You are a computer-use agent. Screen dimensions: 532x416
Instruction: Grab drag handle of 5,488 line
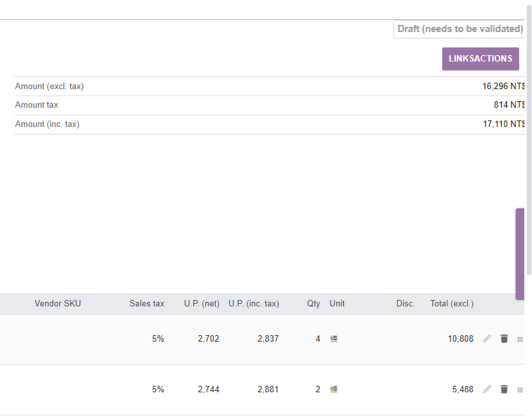pos(520,390)
